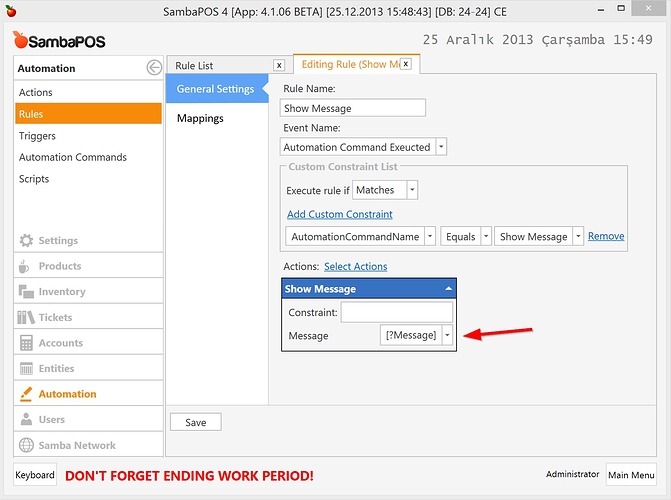
Task: Click the Remove constraint link
Action: pyautogui.click(x=606, y=236)
